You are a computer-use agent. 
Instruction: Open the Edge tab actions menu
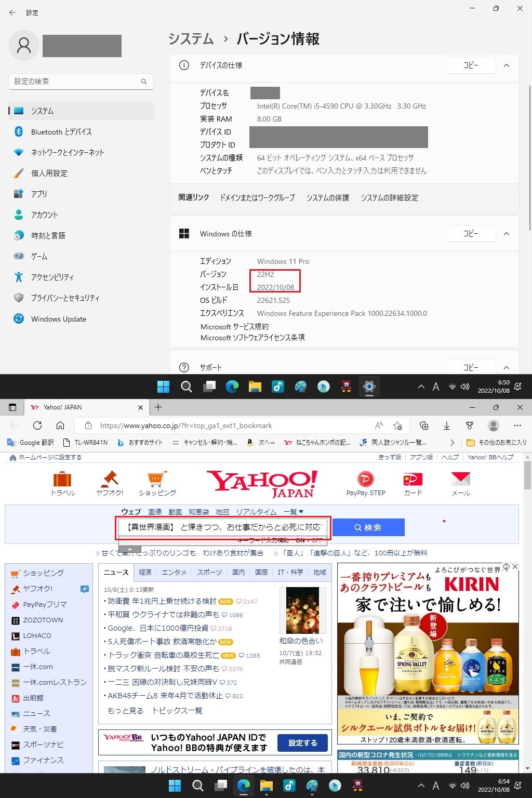(12, 407)
